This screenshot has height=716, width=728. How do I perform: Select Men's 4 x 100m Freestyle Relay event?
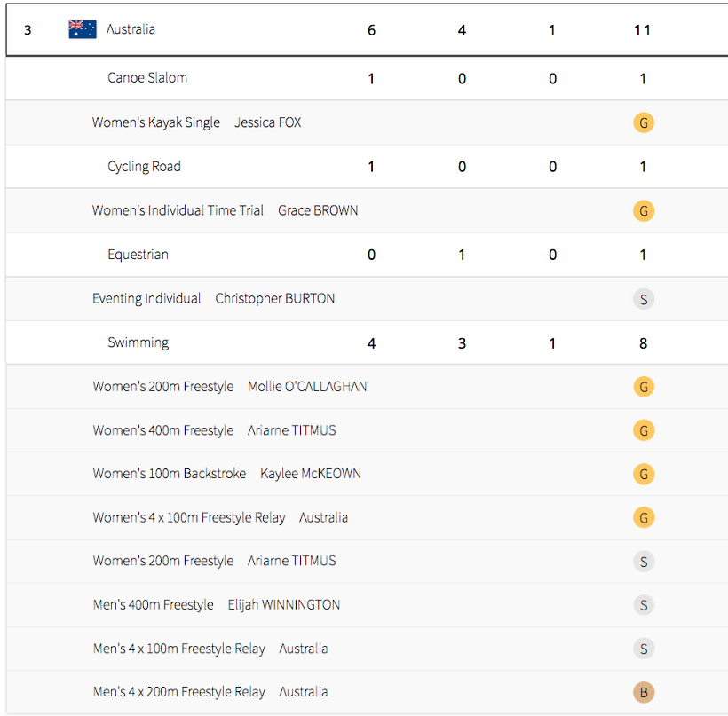click(178, 649)
